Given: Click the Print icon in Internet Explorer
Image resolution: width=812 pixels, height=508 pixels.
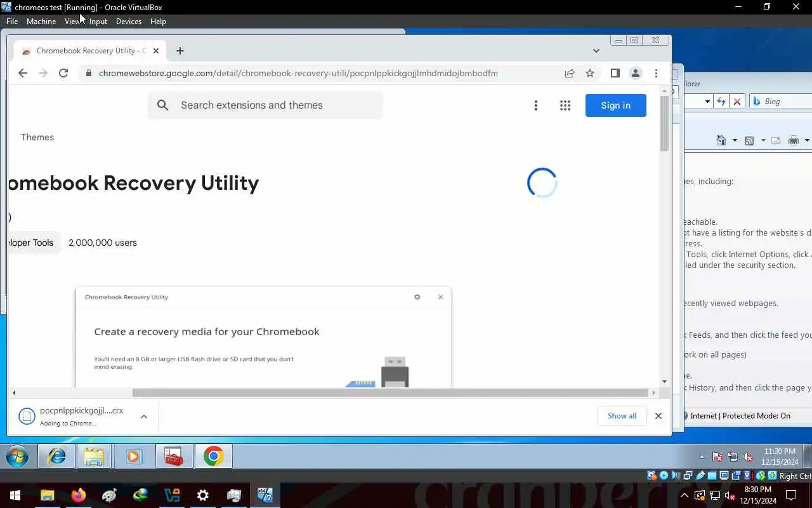Looking at the screenshot, I should tap(794, 140).
